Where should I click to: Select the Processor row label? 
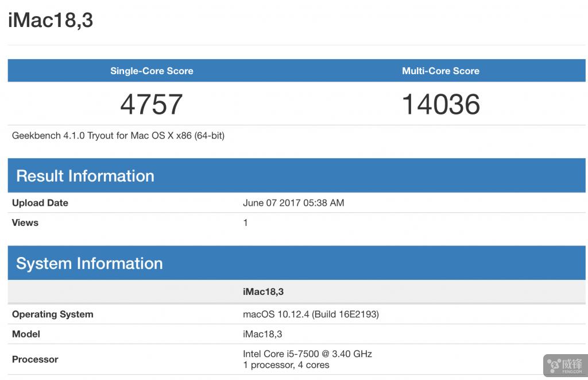pos(35,359)
